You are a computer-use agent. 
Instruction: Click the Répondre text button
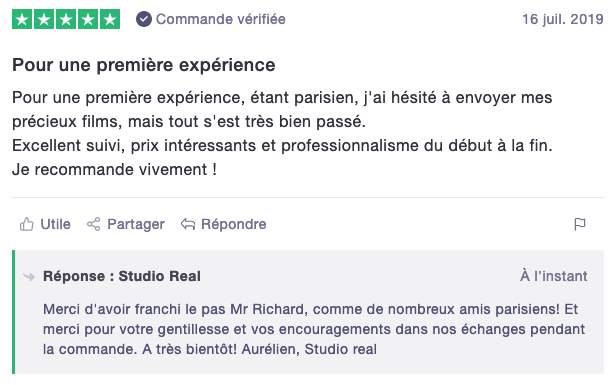(x=234, y=224)
